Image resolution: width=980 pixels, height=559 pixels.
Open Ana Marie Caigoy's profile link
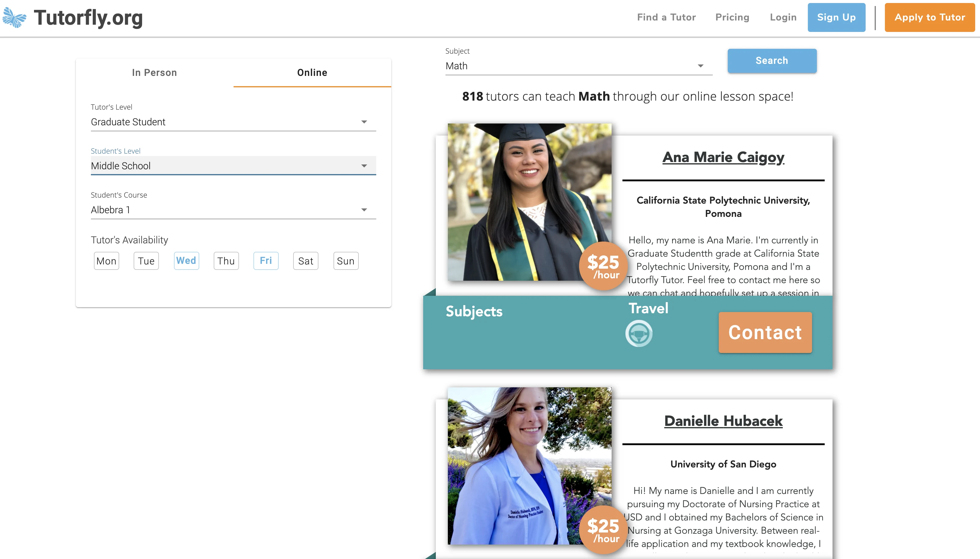[x=723, y=157]
